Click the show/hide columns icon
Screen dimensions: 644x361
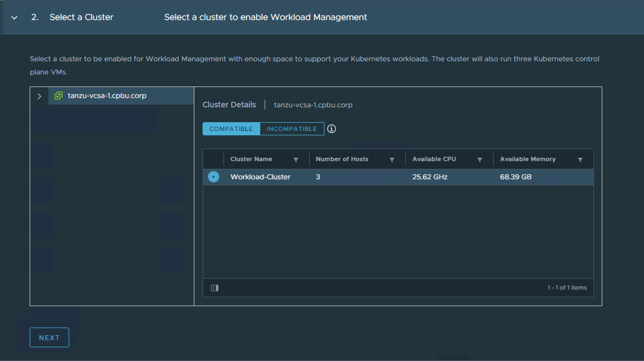click(214, 288)
